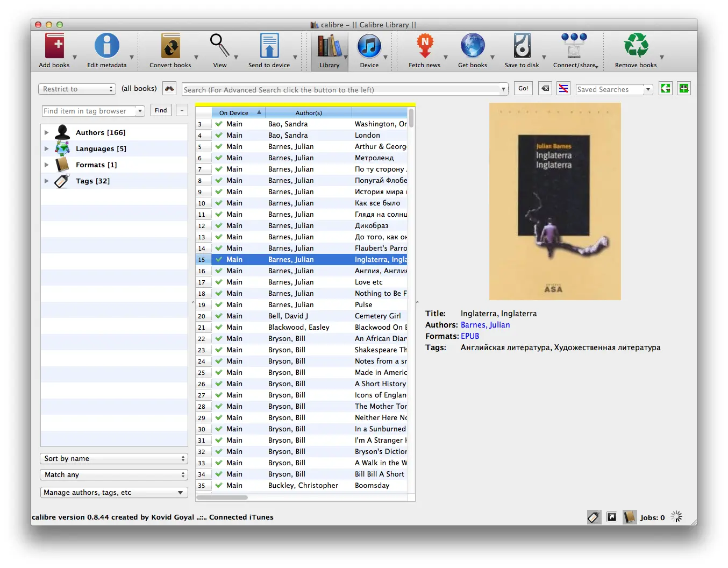Viewport: 728px width, 568px height.
Task: Open the EPUB format link
Action: 470,336
